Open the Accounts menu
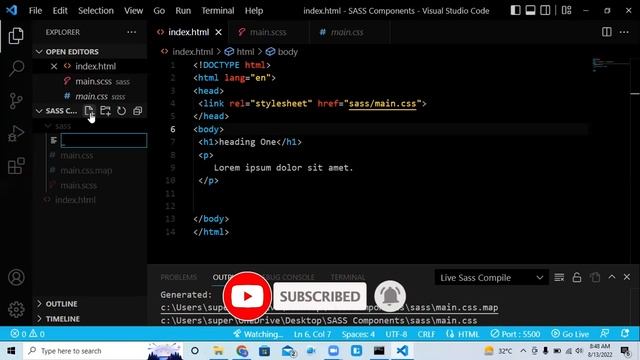The width and height of the screenshot is (640, 360). tap(16, 278)
